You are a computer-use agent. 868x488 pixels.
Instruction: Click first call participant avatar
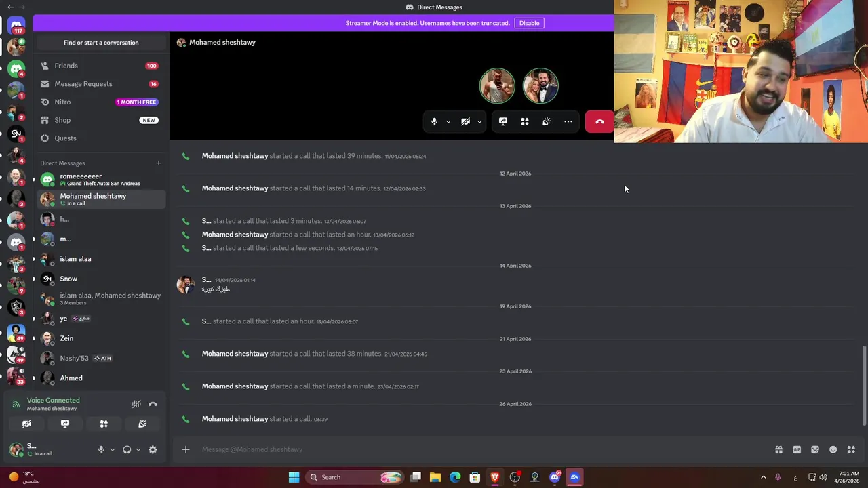[x=497, y=85]
